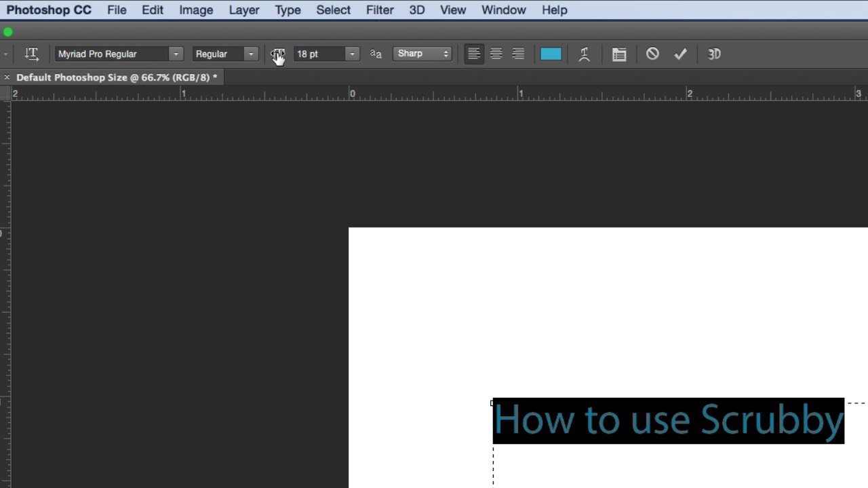Viewport: 868px width, 488px height.
Task: Toggle the Character and Paragraph panels
Action: (619, 54)
